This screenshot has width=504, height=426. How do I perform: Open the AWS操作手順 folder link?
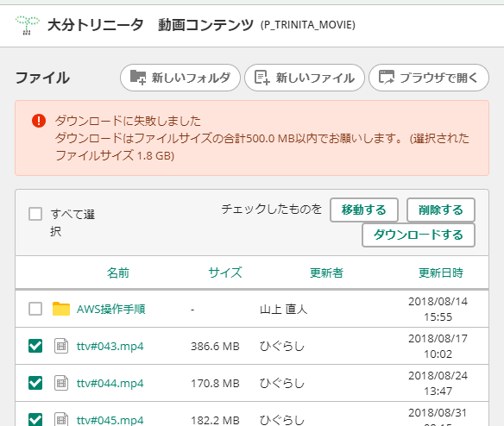pos(110,309)
